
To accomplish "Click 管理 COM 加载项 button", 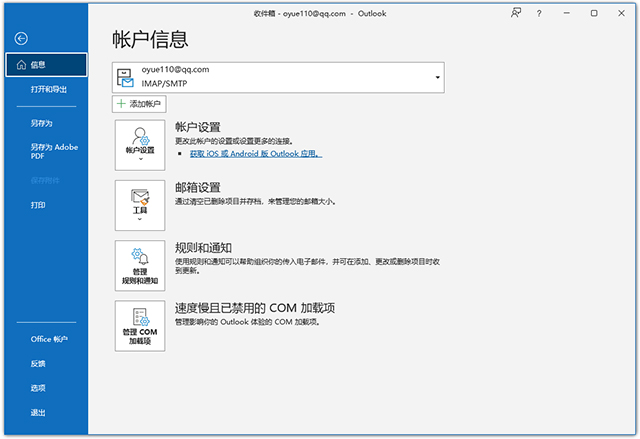I will coord(140,326).
